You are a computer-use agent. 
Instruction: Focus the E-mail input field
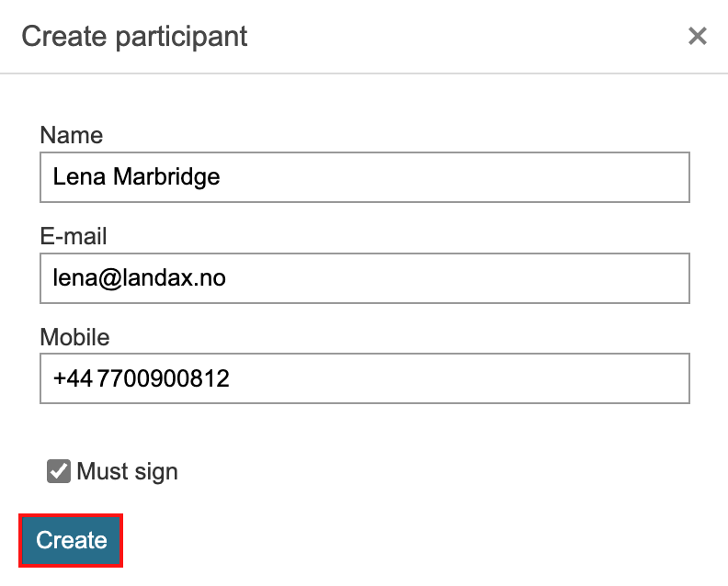(x=365, y=277)
